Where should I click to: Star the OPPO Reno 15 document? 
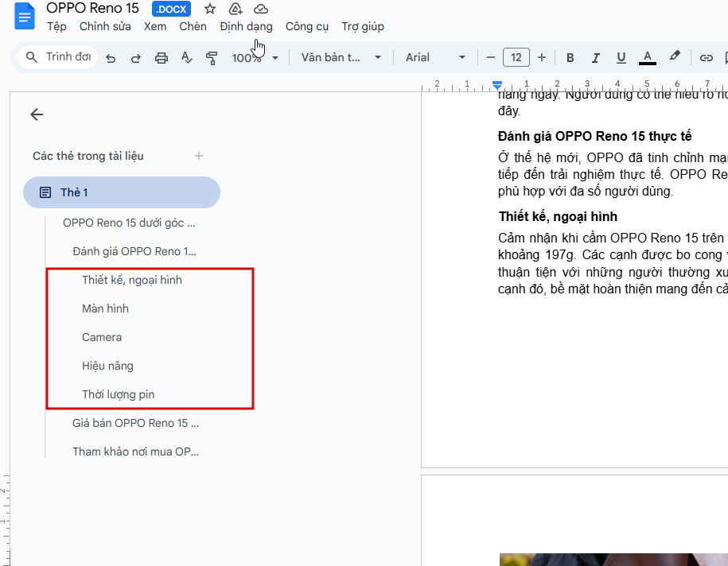tap(210, 9)
